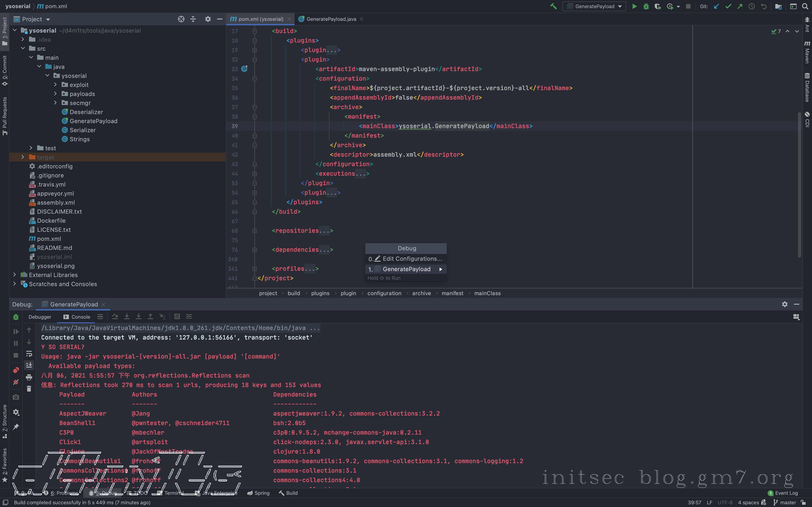Select Edit Configurations in the Debug popup
The width and height of the screenshot is (812, 507).
point(412,259)
